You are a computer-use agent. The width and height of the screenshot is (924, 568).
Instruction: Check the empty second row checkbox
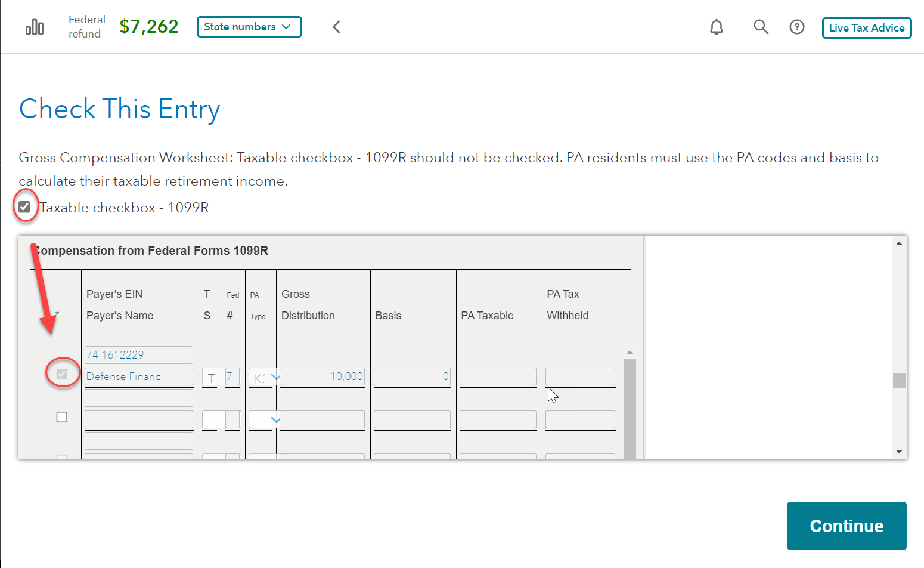point(62,417)
